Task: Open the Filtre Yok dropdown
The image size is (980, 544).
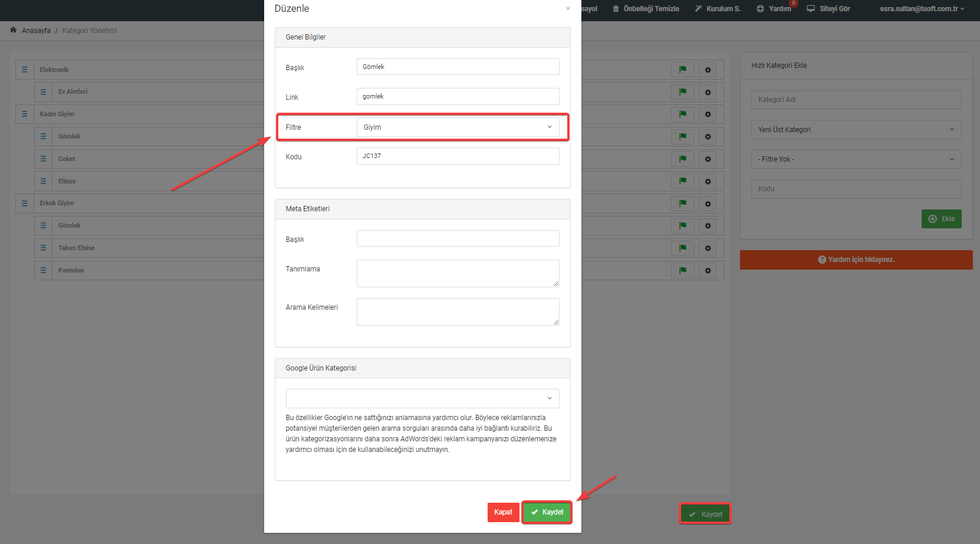Action: (x=856, y=159)
